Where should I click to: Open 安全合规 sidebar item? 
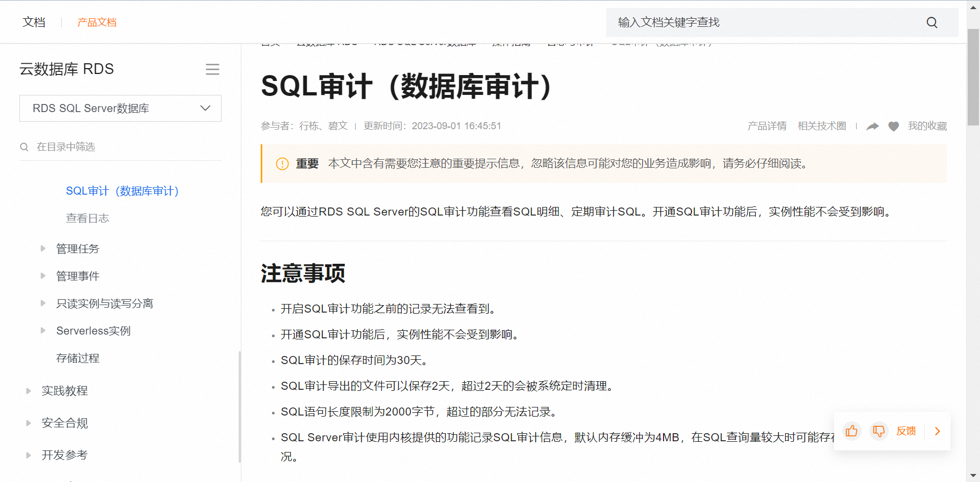point(65,423)
